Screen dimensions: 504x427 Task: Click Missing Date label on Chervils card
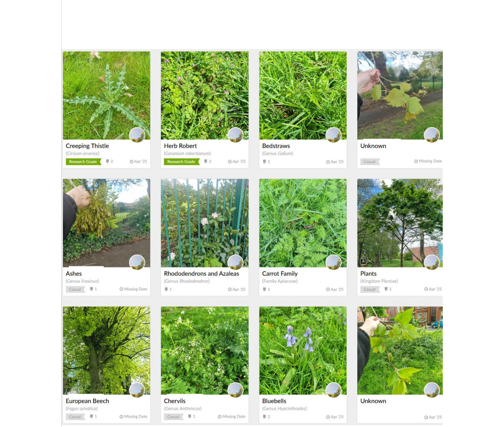tap(233, 416)
